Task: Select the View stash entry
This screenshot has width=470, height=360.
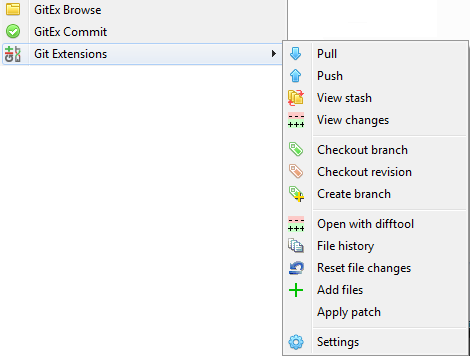Action: coord(376,98)
